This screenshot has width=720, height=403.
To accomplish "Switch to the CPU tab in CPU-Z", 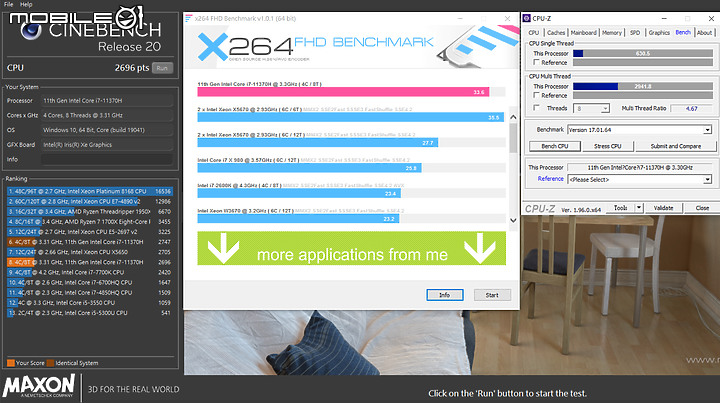I will tap(534, 33).
